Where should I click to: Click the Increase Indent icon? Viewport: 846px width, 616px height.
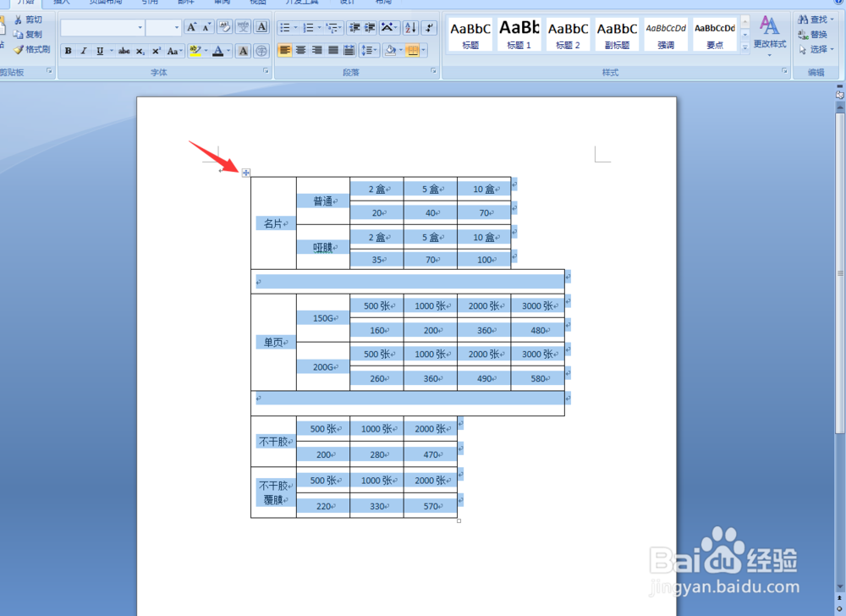[370, 28]
